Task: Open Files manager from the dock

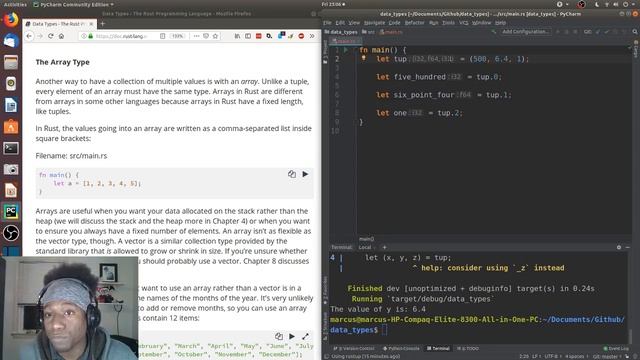Action: click(11, 62)
